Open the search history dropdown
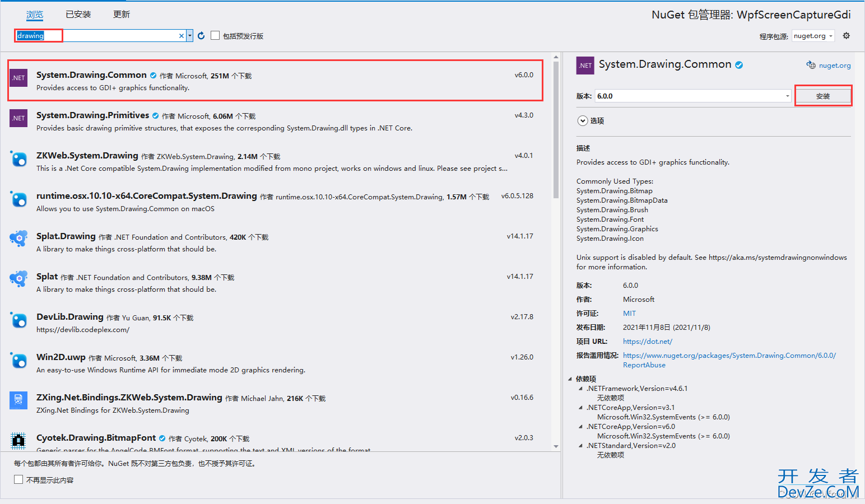This screenshot has width=865, height=504. (x=190, y=35)
